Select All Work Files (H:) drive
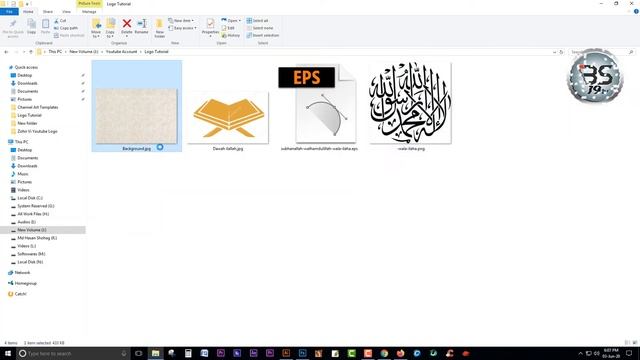640x360 pixels. [x=33, y=214]
